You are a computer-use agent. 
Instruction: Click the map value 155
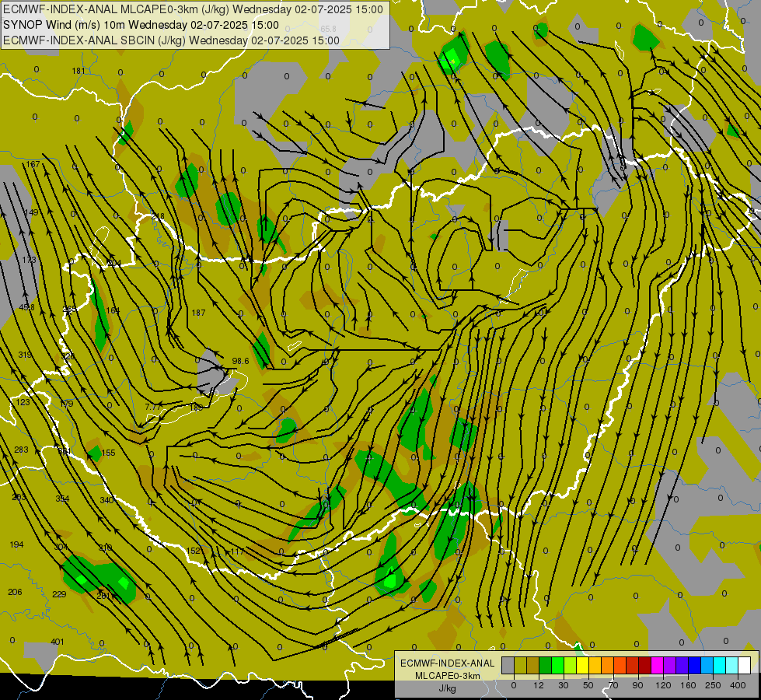(x=109, y=453)
